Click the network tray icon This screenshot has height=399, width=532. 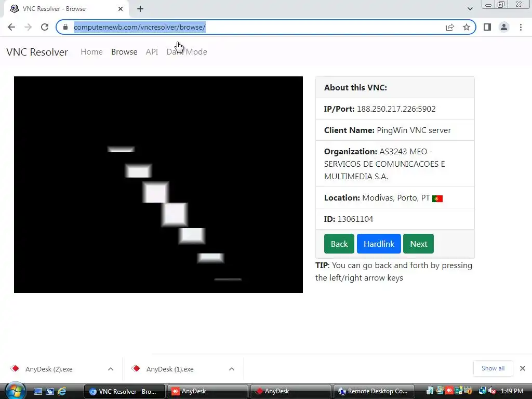[482, 391]
